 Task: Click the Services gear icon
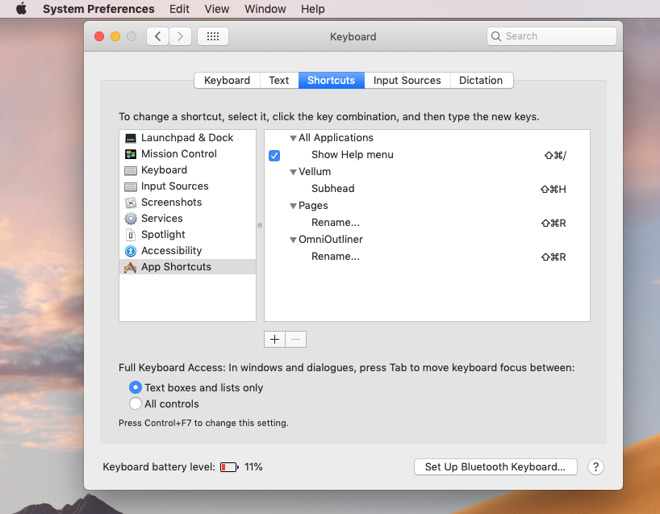(x=130, y=218)
